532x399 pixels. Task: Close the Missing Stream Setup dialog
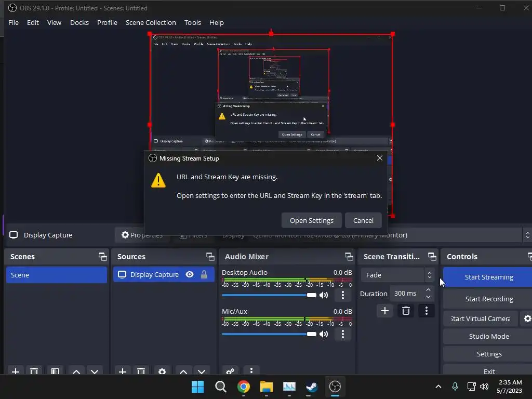380,158
